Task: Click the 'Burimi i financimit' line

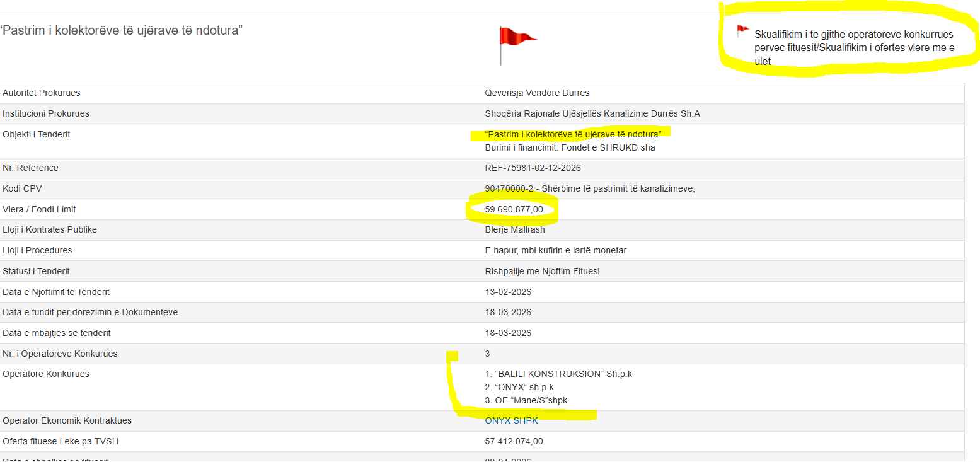Action: click(570, 147)
